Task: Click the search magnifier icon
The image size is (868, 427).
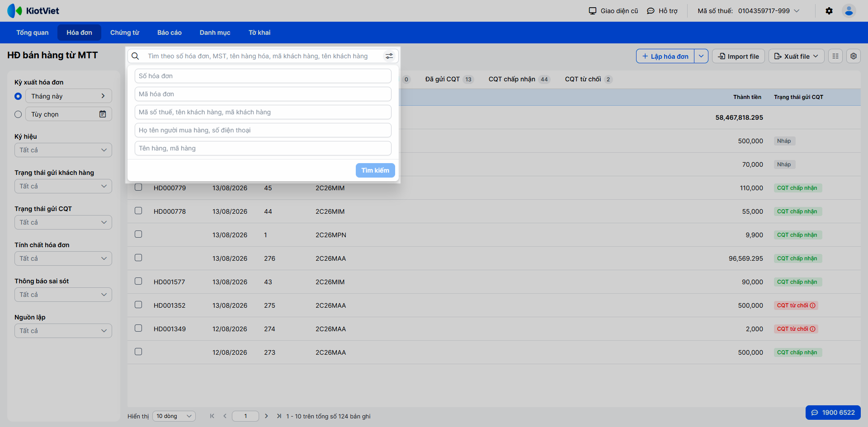Action: [x=135, y=56]
